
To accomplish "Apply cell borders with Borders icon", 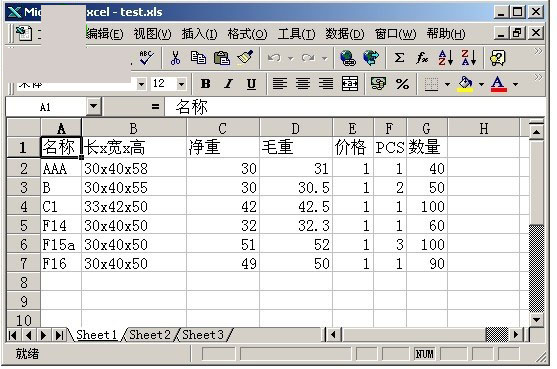I will [431, 84].
